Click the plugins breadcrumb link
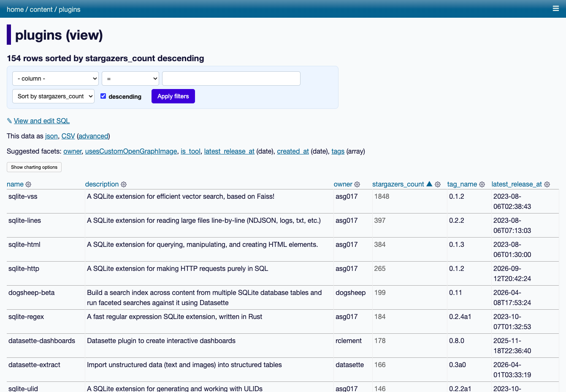Screen dimensions: 566x392 coord(70,9)
